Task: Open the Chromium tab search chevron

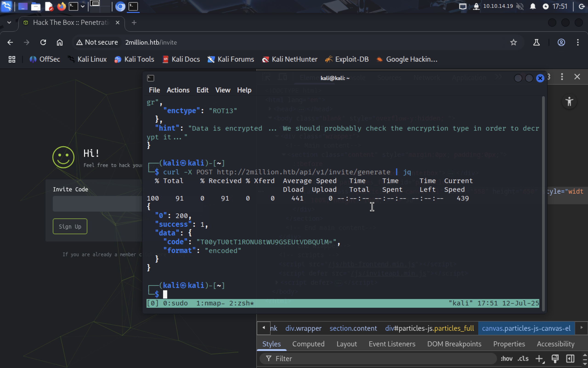Action: coord(9,22)
